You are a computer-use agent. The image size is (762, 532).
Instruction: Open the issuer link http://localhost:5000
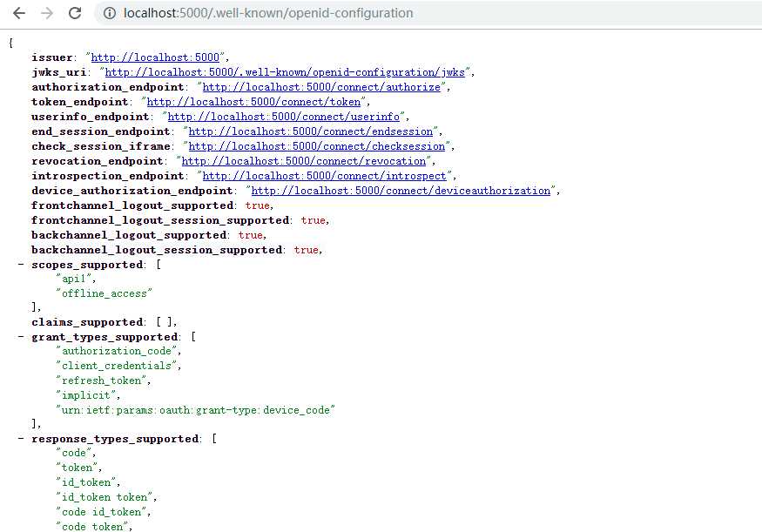pos(155,57)
